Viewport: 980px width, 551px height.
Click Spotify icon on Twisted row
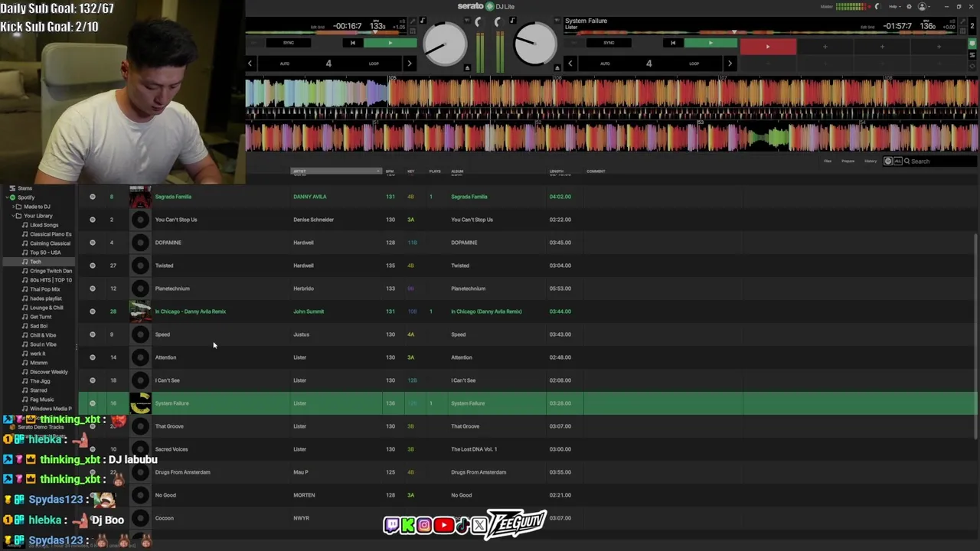coord(93,266)
